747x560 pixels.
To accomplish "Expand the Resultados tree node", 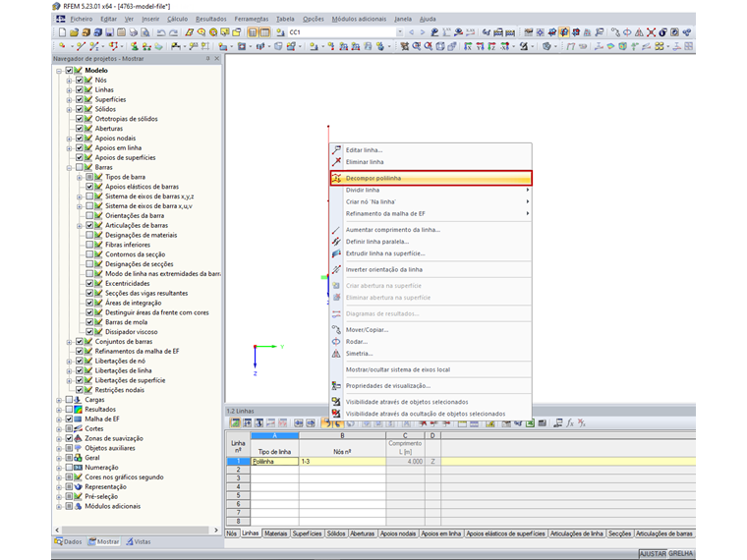I will click(x=59, y=410).
